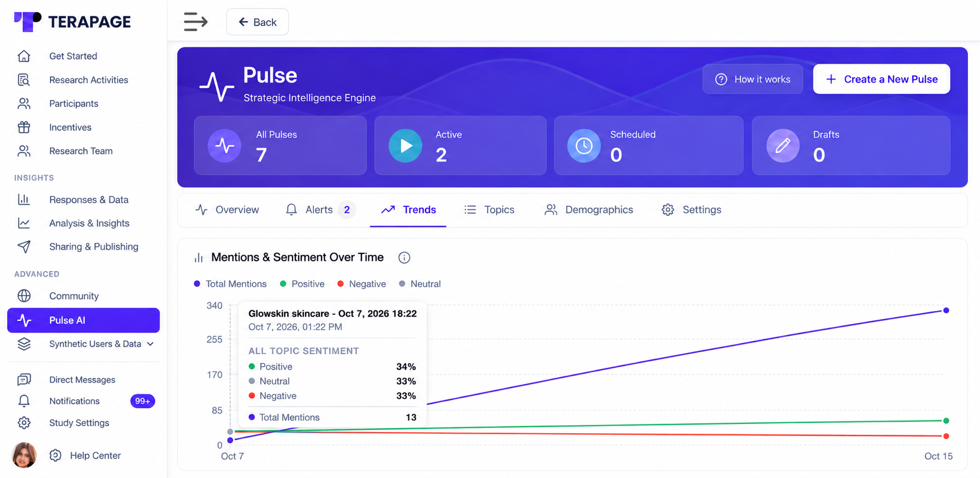
Task: Click Create a New Pulse button
Action: click(881, 79)
